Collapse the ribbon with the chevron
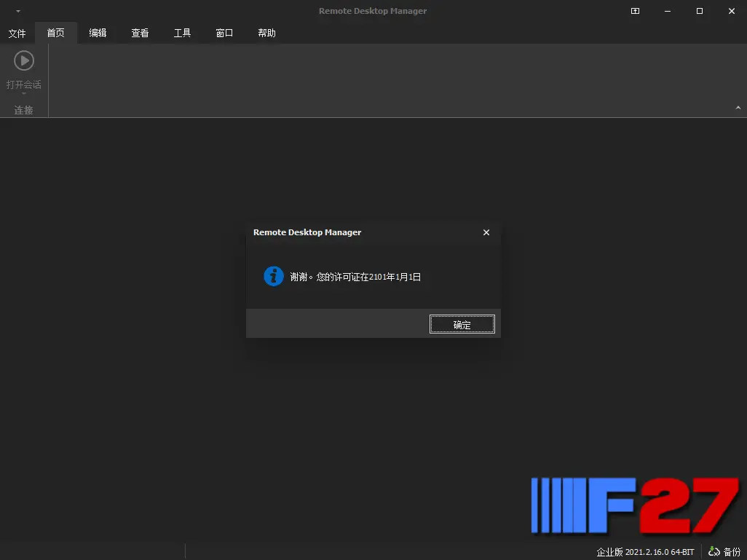The height and width of the screenshot is (560, 747). click(x=738, y=108)
